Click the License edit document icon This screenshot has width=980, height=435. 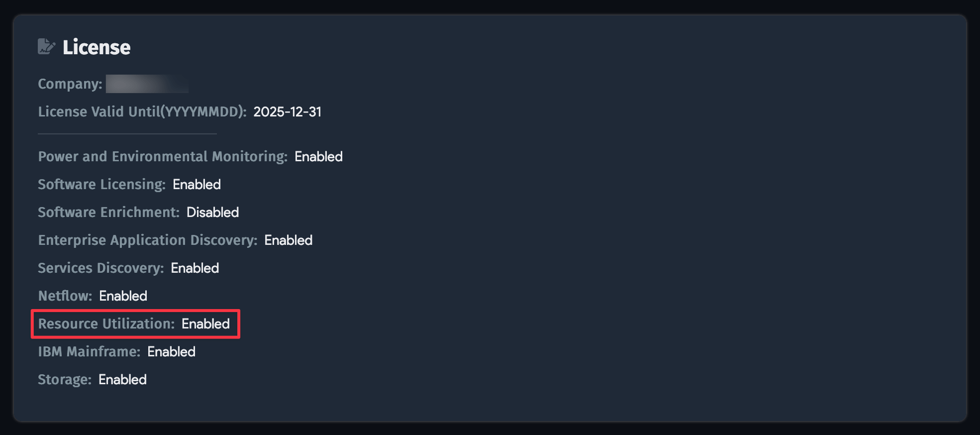point(46,46)
